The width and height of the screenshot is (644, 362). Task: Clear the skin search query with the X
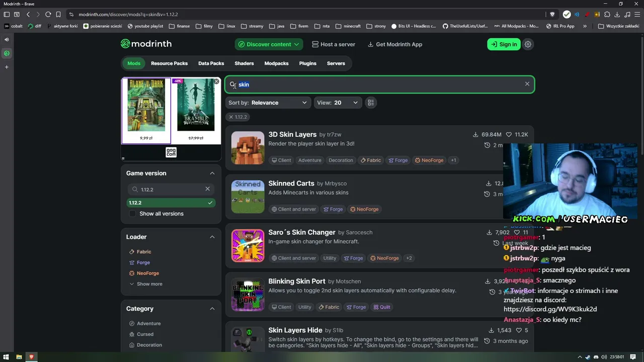(527, 84)
